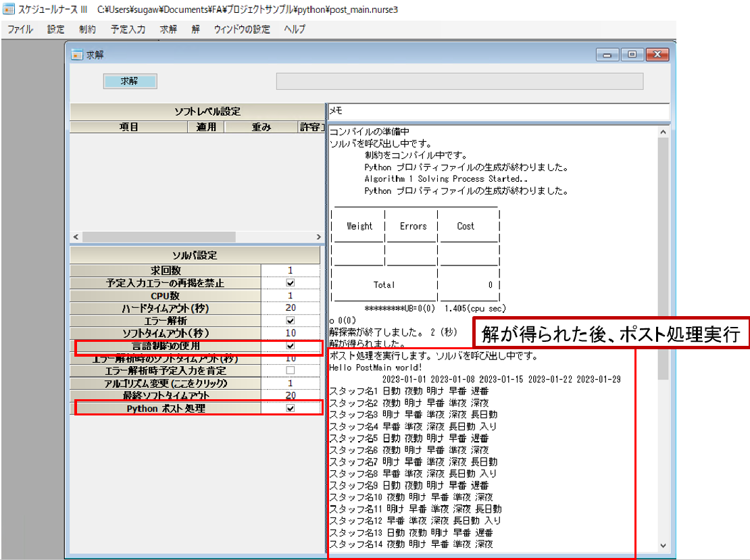Viewport: 750px width, 560px height.
Task: Click into the メモ text field
Action: pyautogui.click(x=497, y=111)
